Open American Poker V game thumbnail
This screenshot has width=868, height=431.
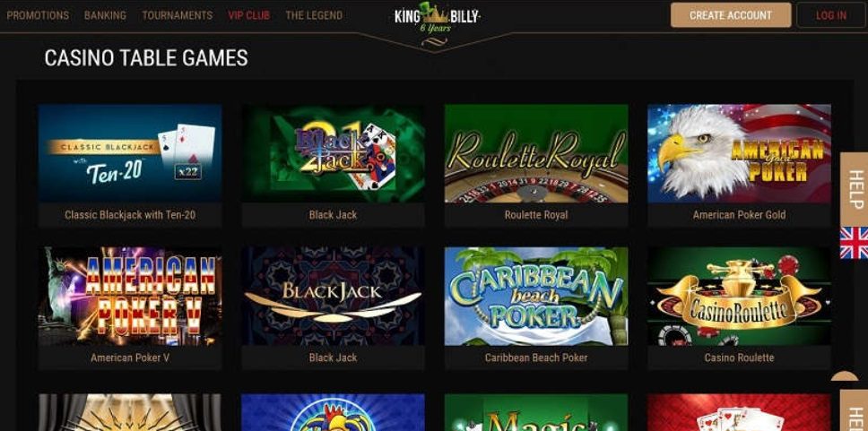coord(129,296)
